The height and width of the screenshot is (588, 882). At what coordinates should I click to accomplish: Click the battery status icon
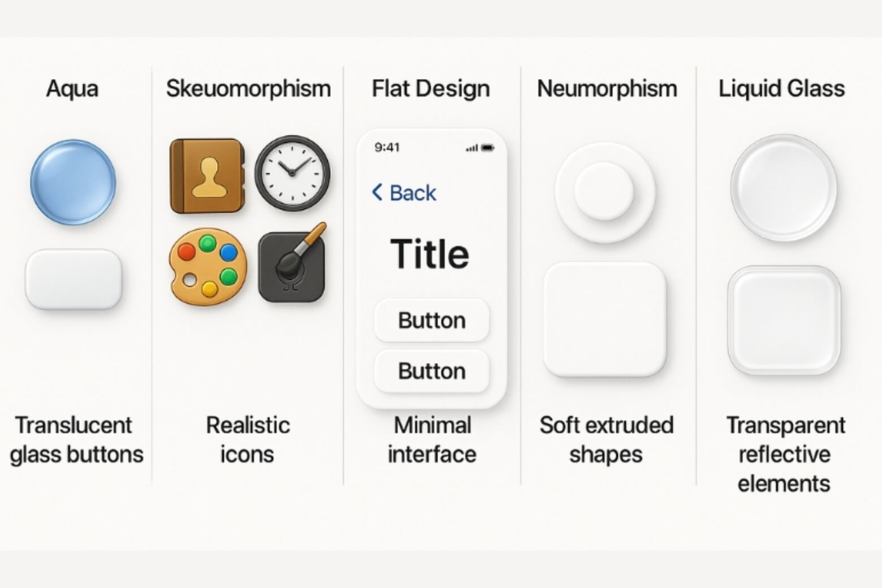point(488,148)
